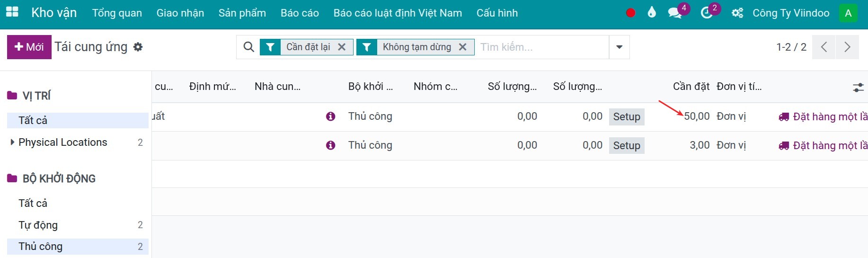Click the Kho vận app title

[54, 13]
